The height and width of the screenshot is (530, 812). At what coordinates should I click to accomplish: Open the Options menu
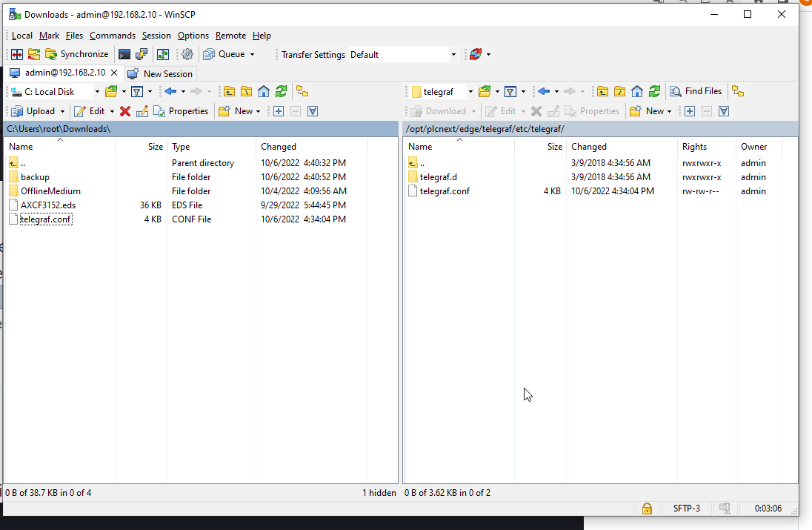click(193, 36)
